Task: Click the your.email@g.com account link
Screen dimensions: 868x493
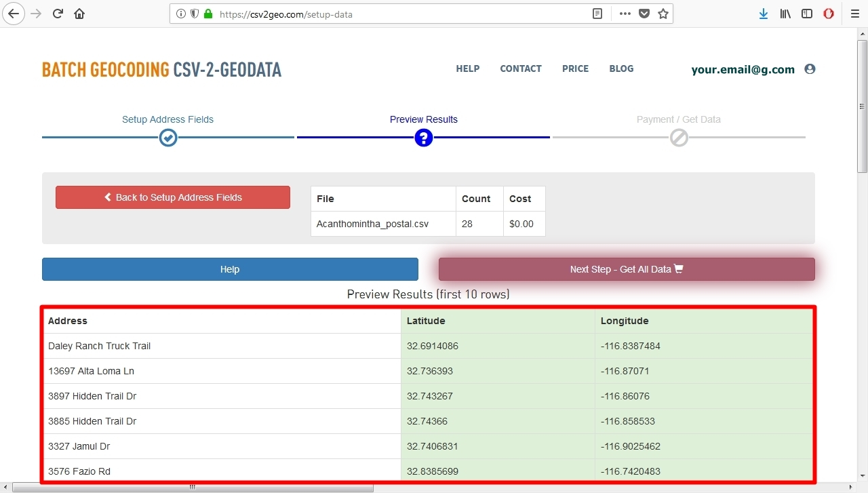Action: coord(743,69)
